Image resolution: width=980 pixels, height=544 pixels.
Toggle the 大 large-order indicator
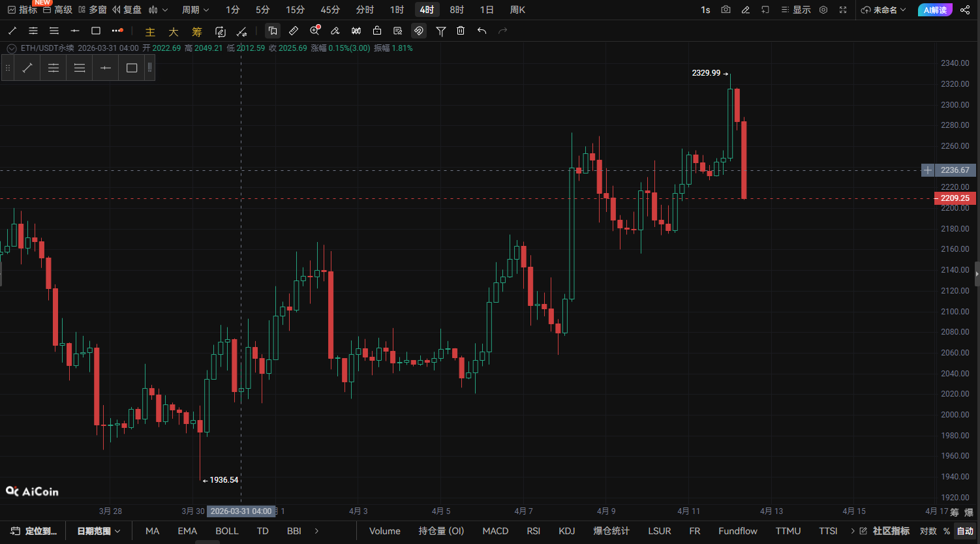click(x=174, y=31)
